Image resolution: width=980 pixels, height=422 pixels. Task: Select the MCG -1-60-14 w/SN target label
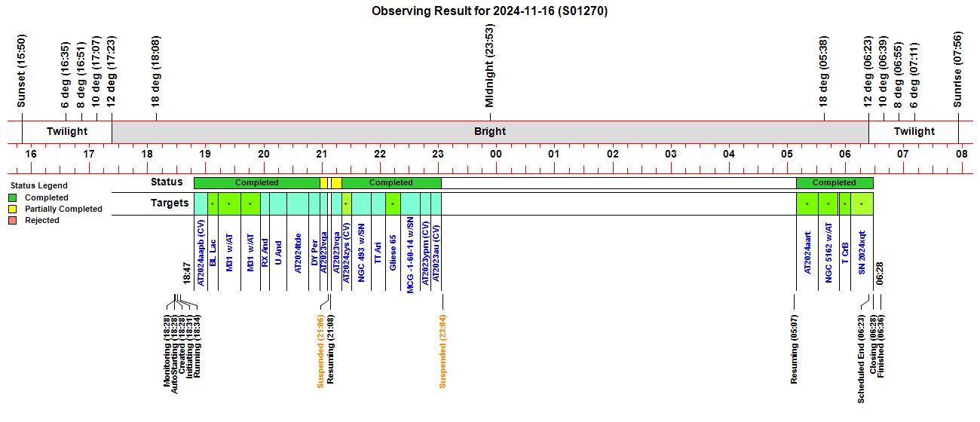point(410,255)
